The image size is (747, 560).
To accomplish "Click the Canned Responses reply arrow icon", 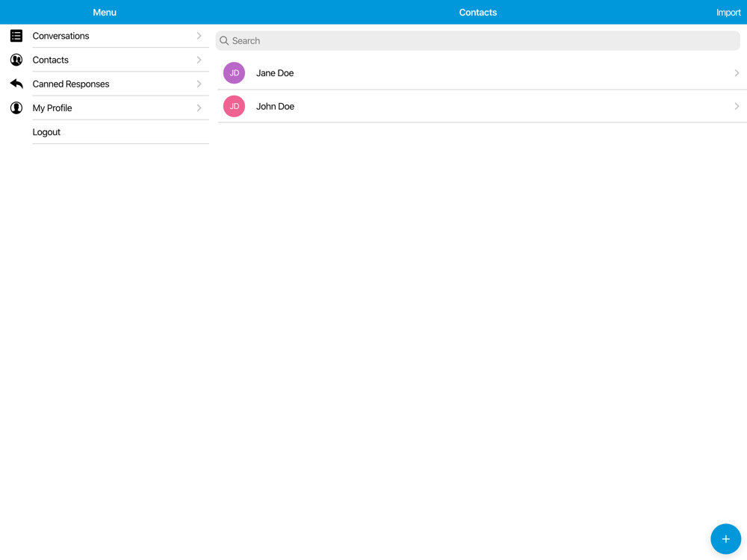I will (16, 84).
